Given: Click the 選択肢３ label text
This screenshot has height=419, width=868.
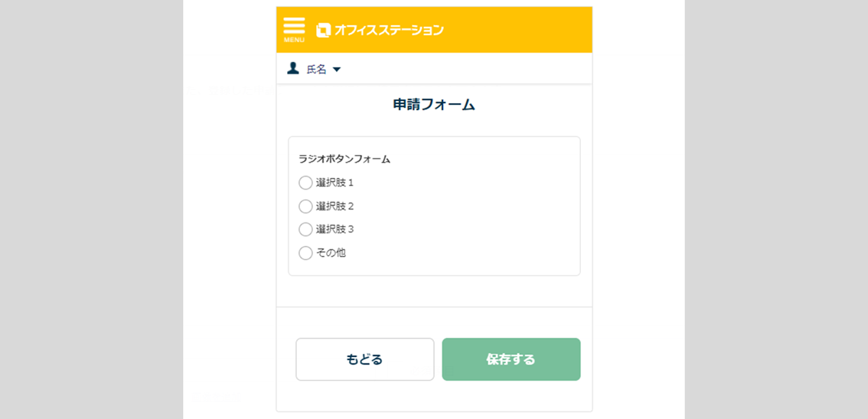Looking at the screenshot, I should (335, 229).
